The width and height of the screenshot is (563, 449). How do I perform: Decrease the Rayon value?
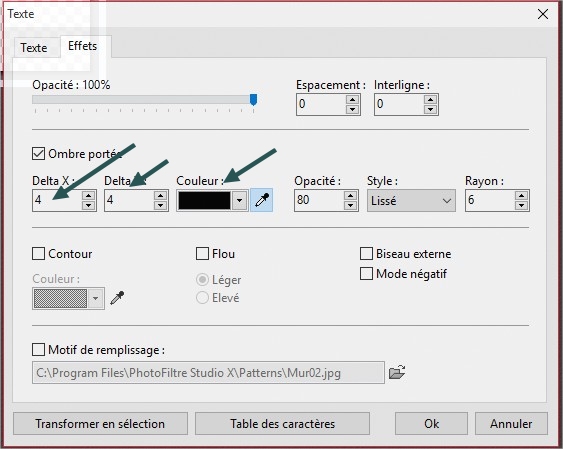coord(521,205)
